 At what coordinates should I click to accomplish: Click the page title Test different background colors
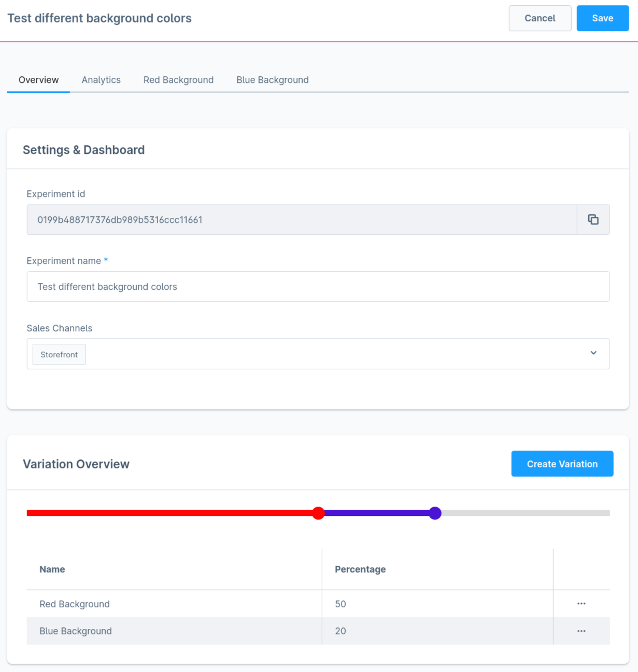(x=100, y=18)
